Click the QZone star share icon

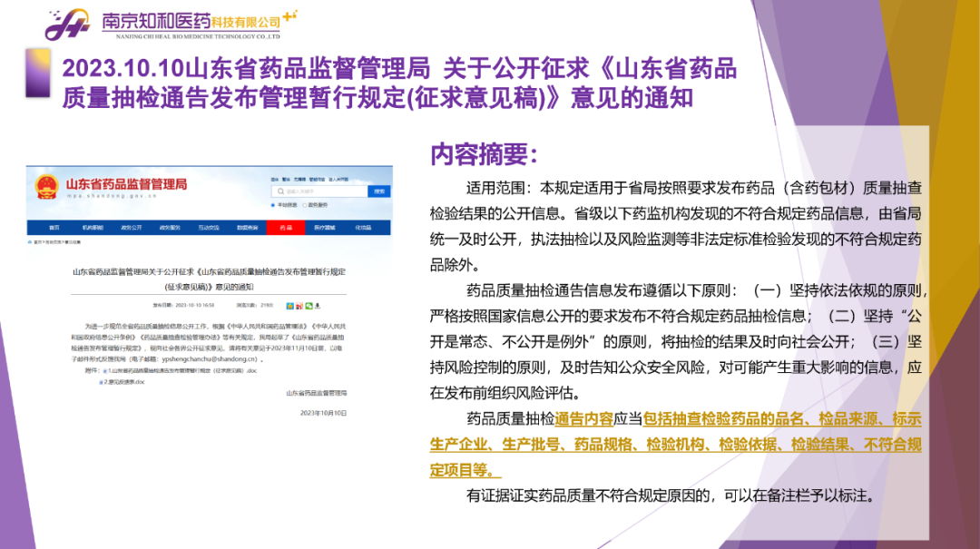pos(289,306)
